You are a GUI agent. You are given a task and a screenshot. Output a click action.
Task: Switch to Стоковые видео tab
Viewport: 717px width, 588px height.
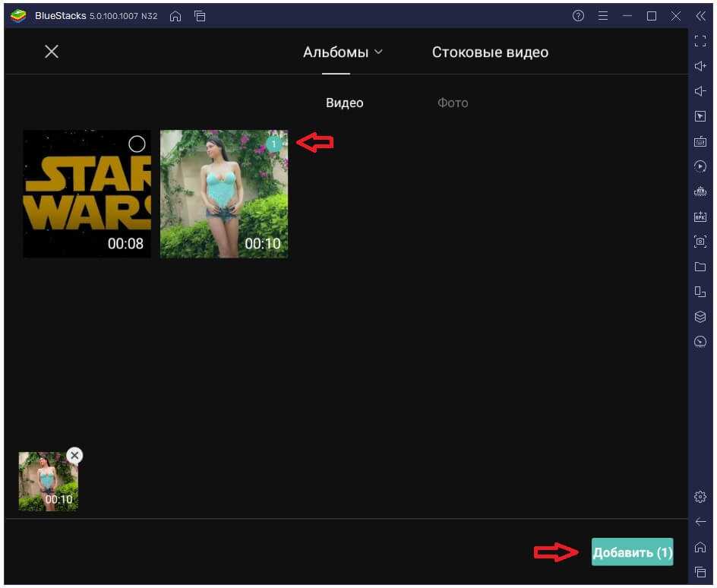(490, 52)
